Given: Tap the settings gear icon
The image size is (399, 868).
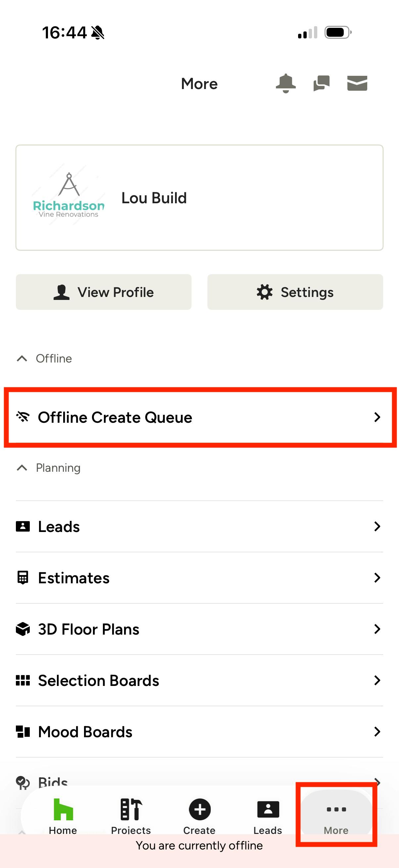Looking at the screenshot, I should click(265, 292).
